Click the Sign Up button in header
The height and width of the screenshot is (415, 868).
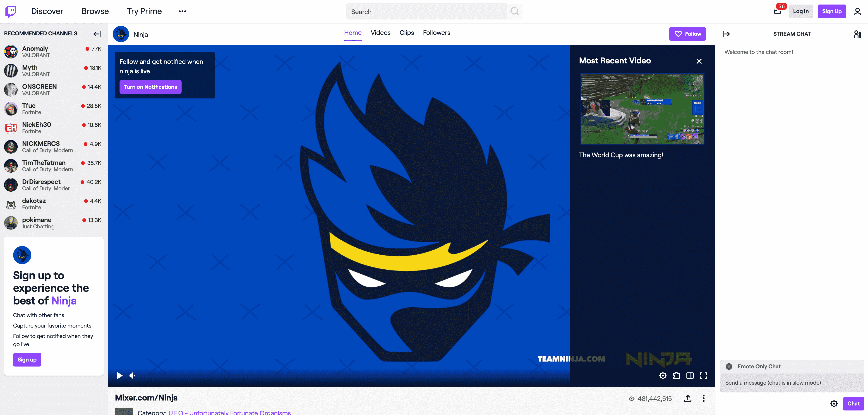[832, 12]
